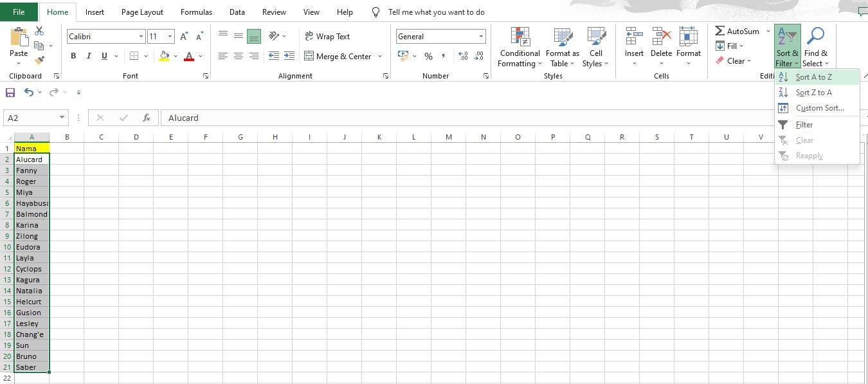Open the Font Size dropdown
This screenshot has height=384, width=868.
(x=170, y=36)
